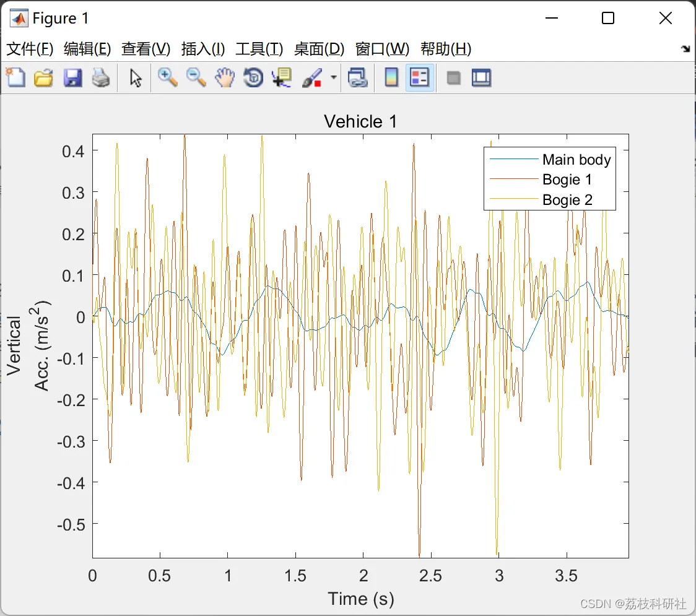Image resolution: width=696 pixels, height=616 pixels.
Task: Click the blue line sample in the legend
Action: click(513, 159)
